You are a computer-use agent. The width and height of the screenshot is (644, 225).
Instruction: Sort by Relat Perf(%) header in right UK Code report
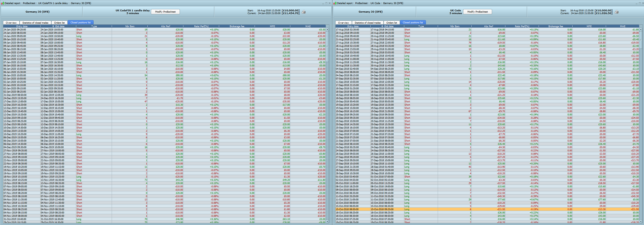[522, 26]
